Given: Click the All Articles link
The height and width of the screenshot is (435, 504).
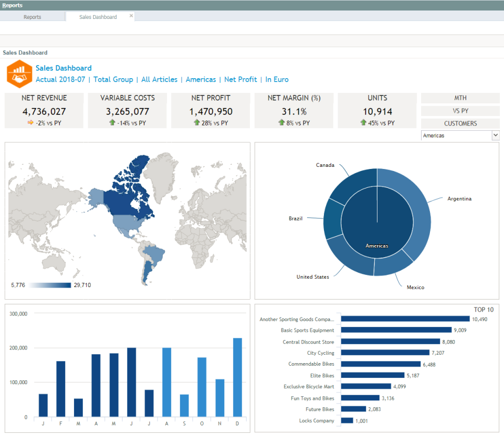Looking at the screenshot, I should [x=159, y=80].
